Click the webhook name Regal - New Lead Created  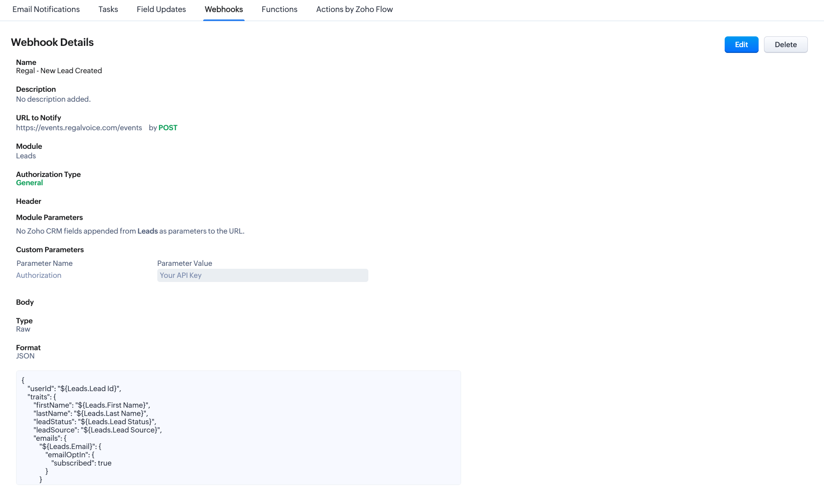coord(59,71)
